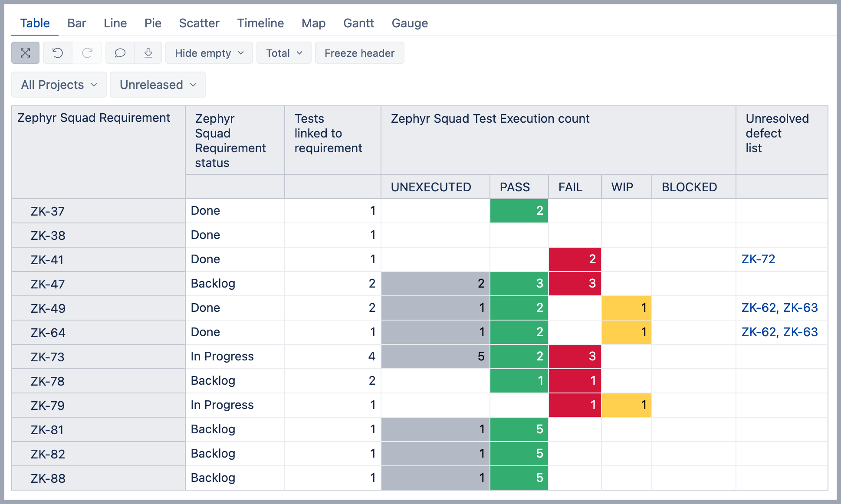Viewport: 841px width, 504px height.
Task: Select the Scatter chart tab
Action: [x=198, y=23]
